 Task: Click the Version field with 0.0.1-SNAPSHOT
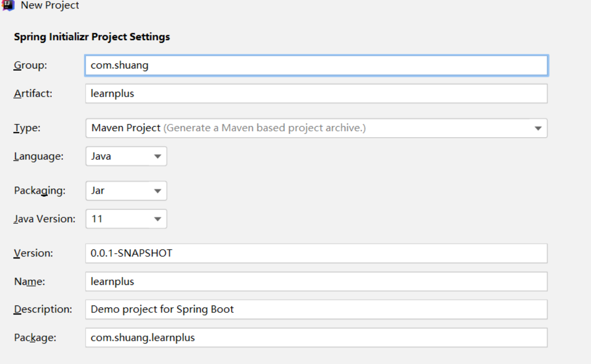pos(316,253)
